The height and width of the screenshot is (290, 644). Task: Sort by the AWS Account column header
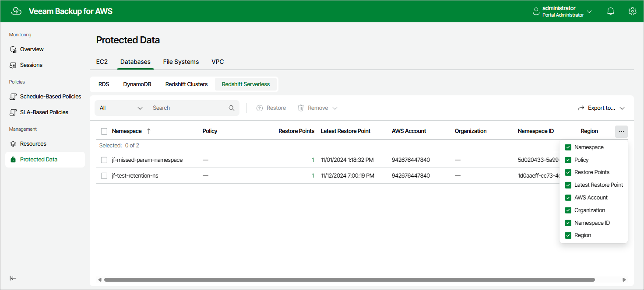coord(409,131)
